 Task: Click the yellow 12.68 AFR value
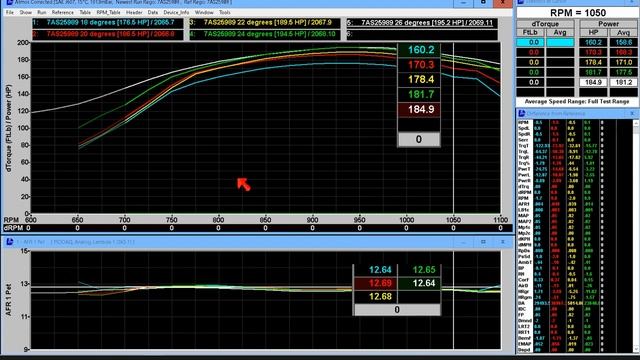(375, 297)
